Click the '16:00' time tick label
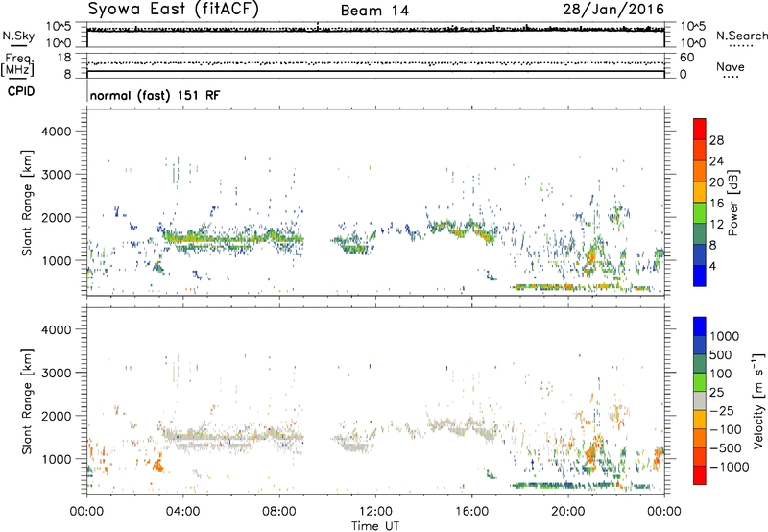 coord(471,512)
